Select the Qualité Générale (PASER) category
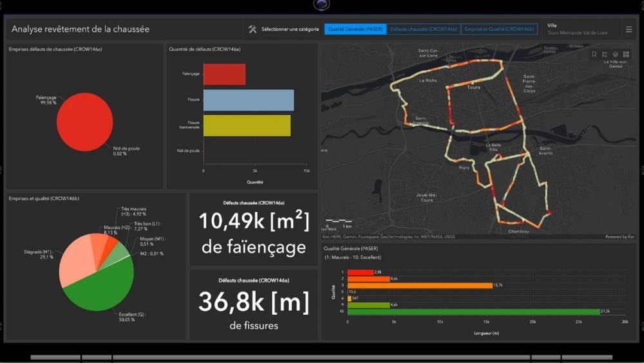This screenshot has height=363, width=644. pos(355,29)
